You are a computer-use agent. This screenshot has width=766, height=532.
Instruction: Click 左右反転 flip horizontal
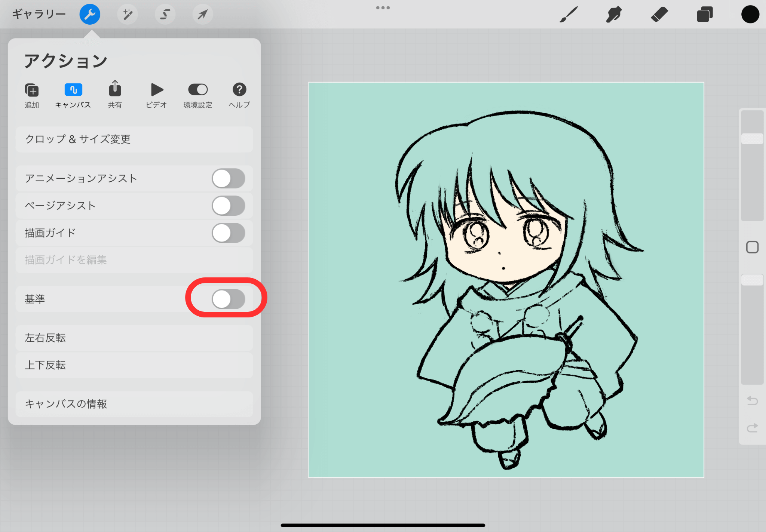[x=134, y=338]
